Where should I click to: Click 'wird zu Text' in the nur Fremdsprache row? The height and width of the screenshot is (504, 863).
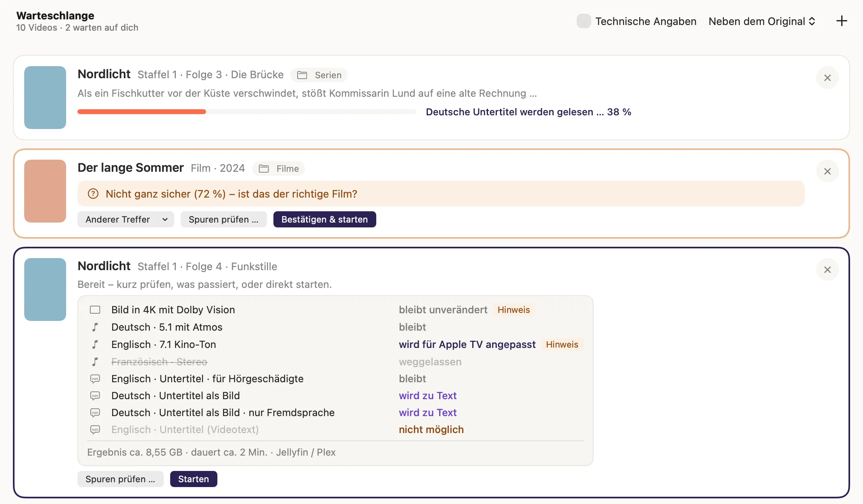coord(427,412)
